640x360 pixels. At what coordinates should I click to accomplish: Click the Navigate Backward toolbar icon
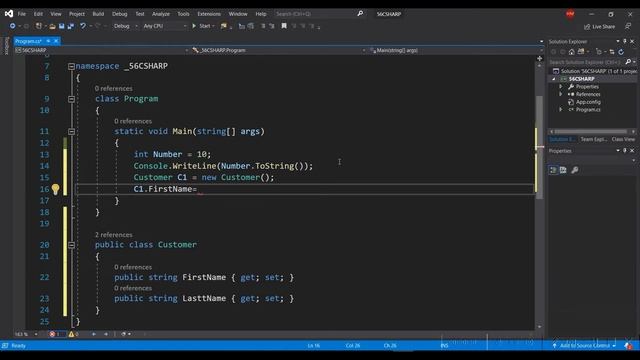click(x=13, y=26)
